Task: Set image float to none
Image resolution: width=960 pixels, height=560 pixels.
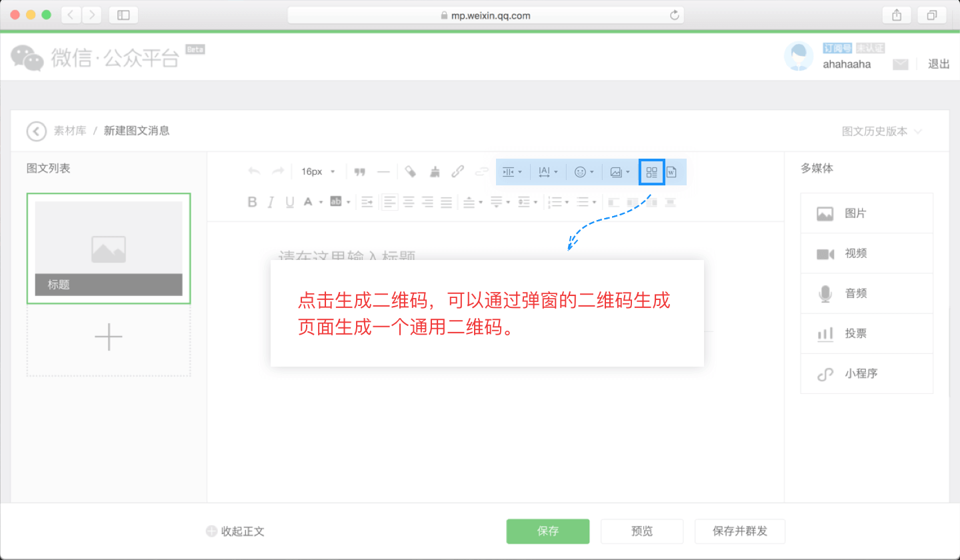Action: (x=613, y=201)
